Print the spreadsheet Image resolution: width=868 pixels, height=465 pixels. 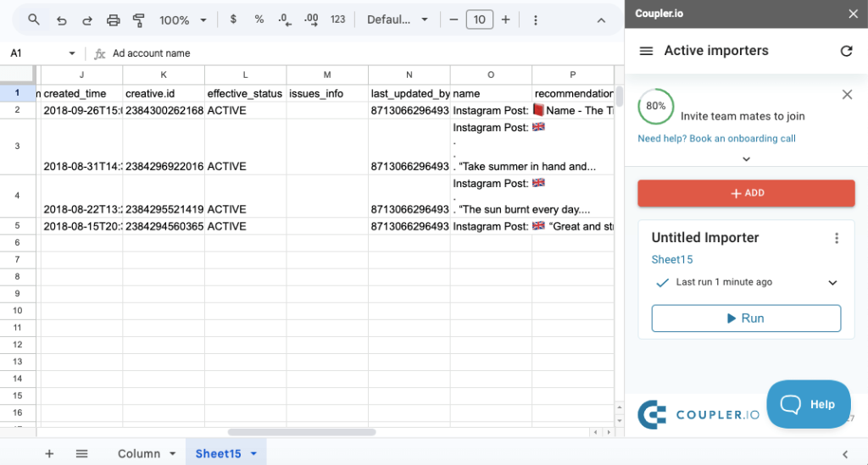click(113, 20)
